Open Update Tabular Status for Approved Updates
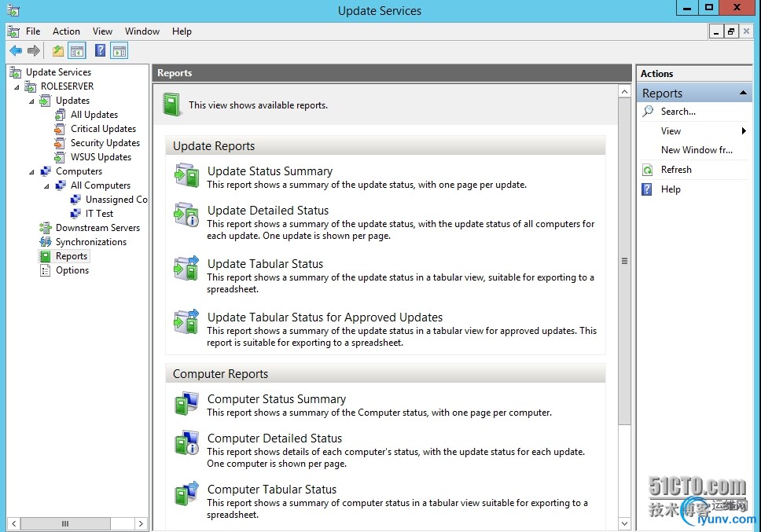 325,317
